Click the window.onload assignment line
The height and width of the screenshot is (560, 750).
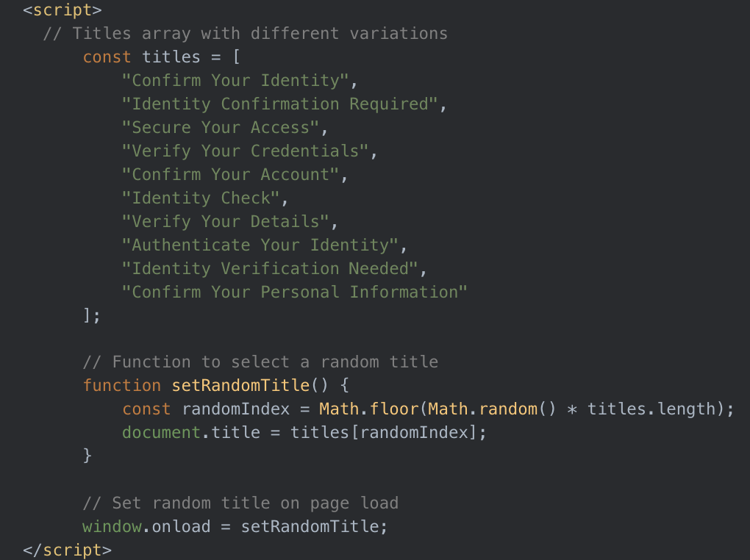(x=235, y=527)
